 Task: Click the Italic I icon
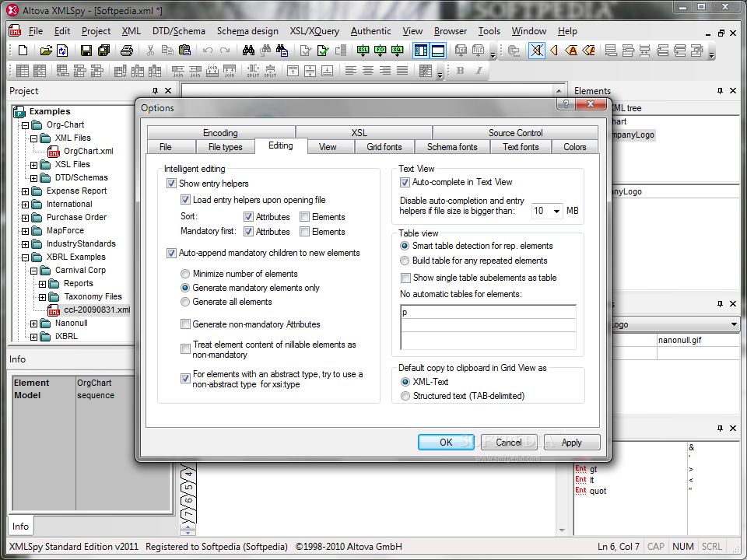click(479, 71)
